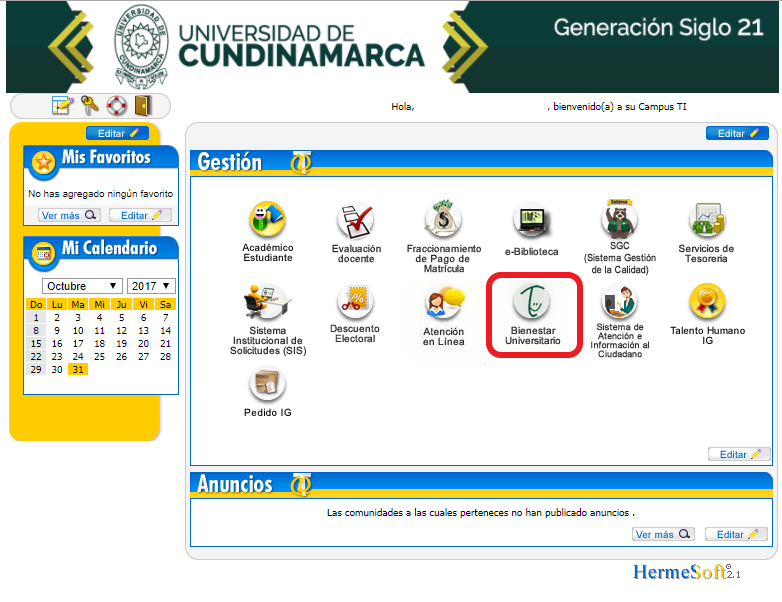Click the 'Sa' weekday column header
This screenshot has height=602, width=782.
pyautogui.click(x=166, y=304)
